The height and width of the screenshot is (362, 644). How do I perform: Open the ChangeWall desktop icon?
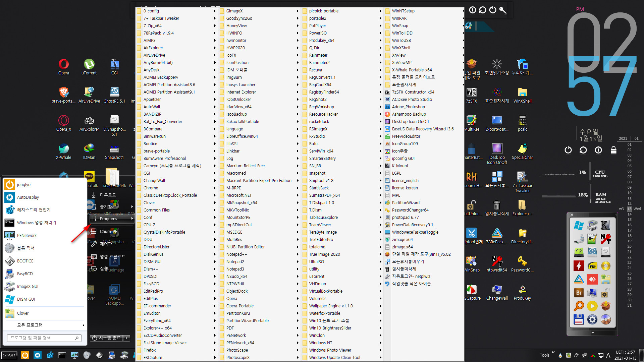point(497,292)
